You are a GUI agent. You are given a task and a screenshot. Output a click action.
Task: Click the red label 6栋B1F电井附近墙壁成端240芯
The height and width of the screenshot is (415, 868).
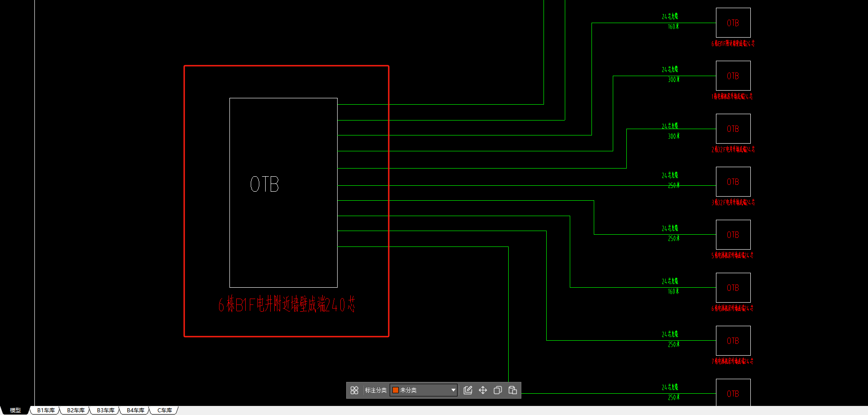tap(287, 304)
